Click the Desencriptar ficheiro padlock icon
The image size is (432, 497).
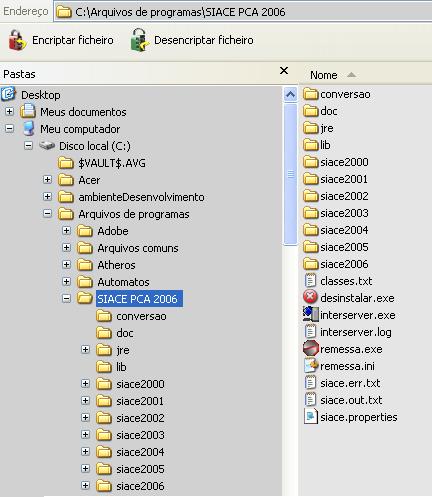[139, 40]
